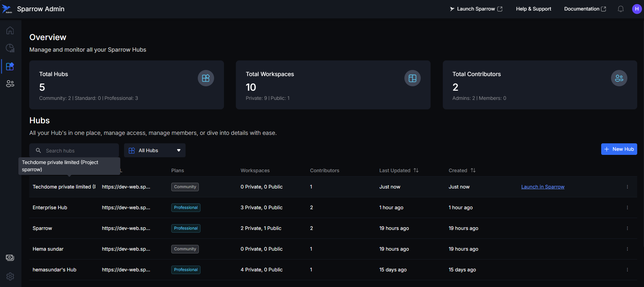
Task: Open three-dot menu for Hema sundar hub
Action: [627, 249]
